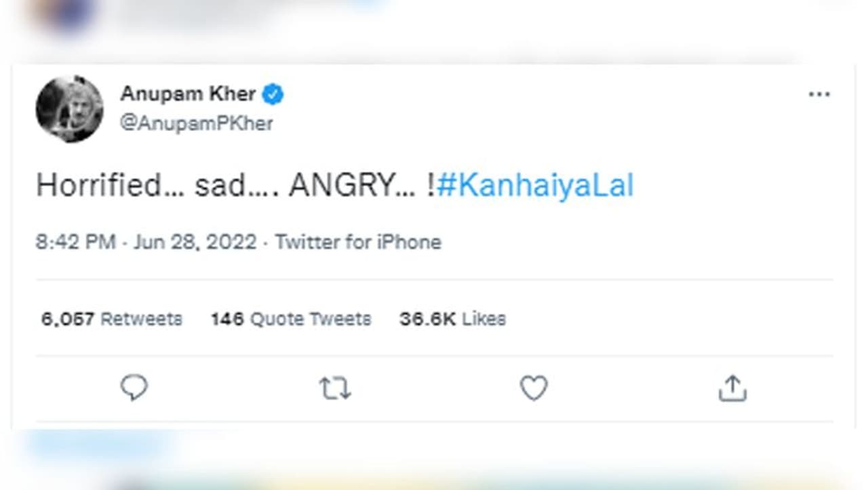Click the blurred blue text below the tweet
Image resolution: width=868 pixels, height=490 pixels.
coord(95,446)
